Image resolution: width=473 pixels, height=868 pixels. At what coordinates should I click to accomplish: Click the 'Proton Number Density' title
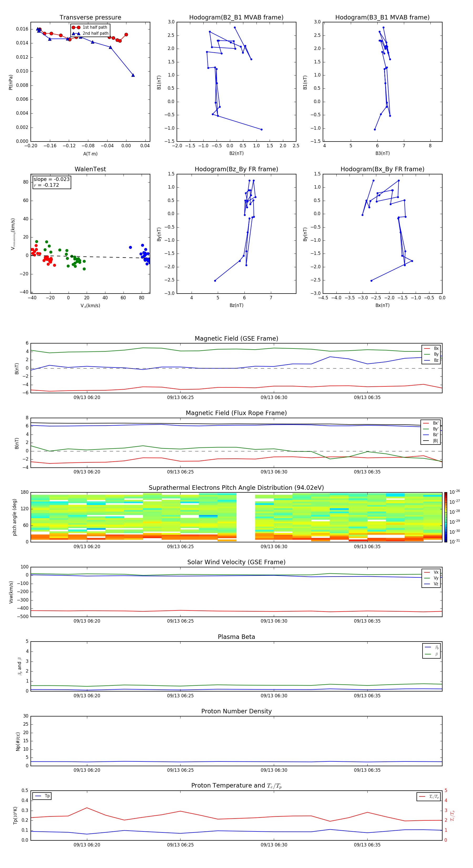coord(236,711)
